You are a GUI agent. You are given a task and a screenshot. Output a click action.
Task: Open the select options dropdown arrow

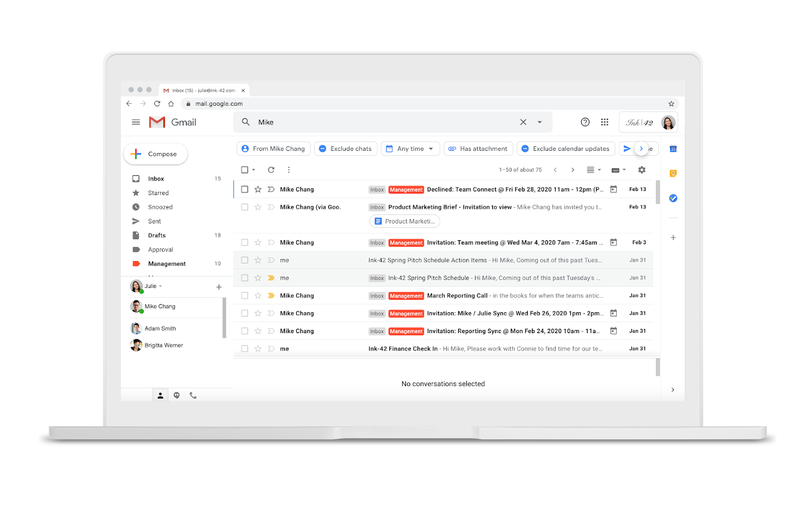click(254, 170)
